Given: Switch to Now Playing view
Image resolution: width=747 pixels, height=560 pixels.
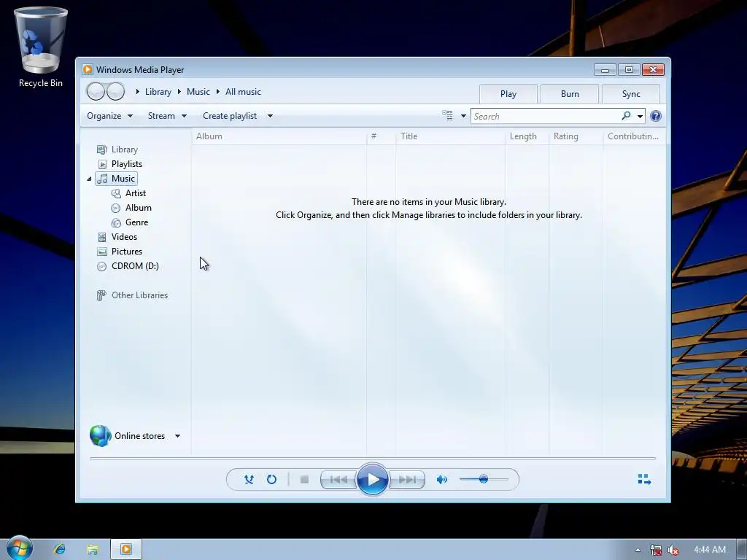Looking at the screenshot, I should (x=644, y=479).
